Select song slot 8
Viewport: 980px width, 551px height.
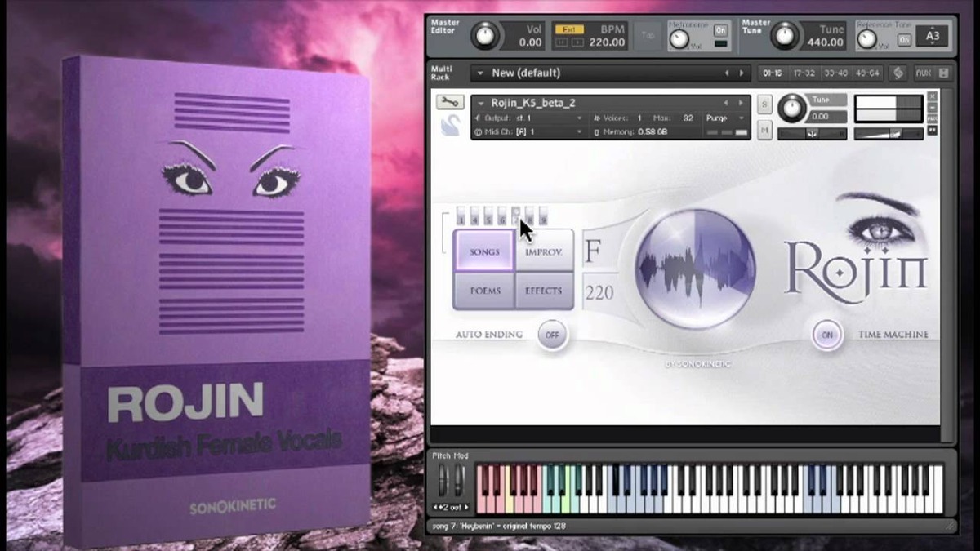(530, 217)
